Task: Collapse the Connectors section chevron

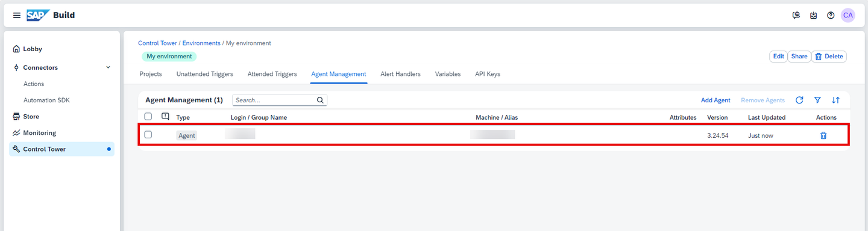Action: tap(108, 67)
